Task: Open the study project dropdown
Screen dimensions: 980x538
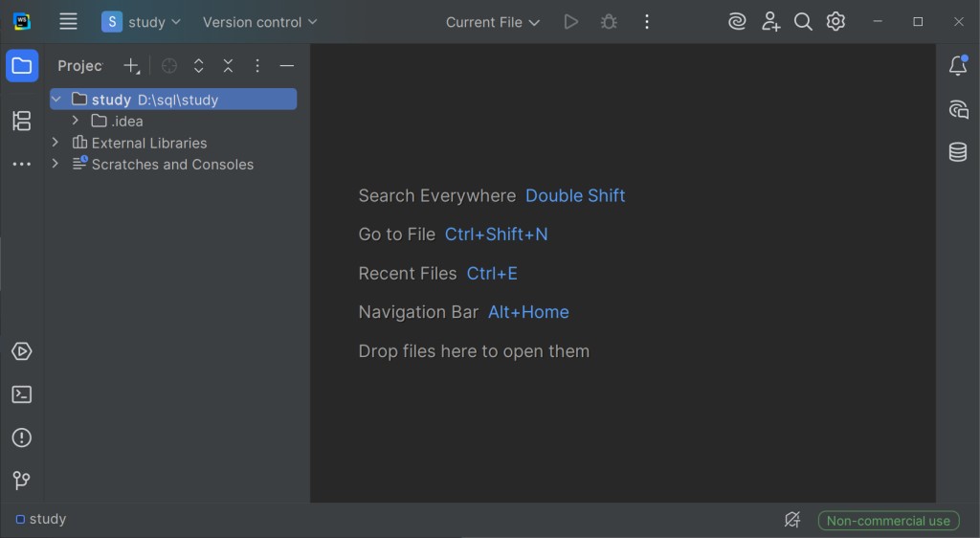Action: coord(142,22)
